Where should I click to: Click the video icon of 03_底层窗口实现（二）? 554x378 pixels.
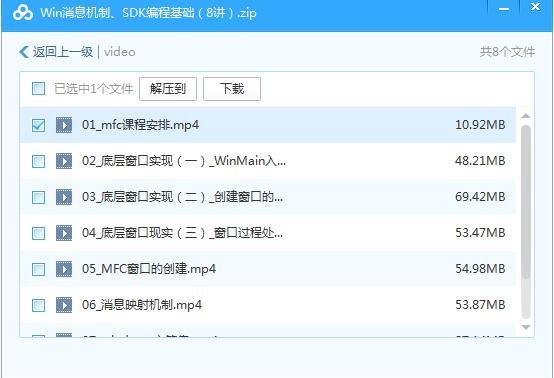coord(64,197)
